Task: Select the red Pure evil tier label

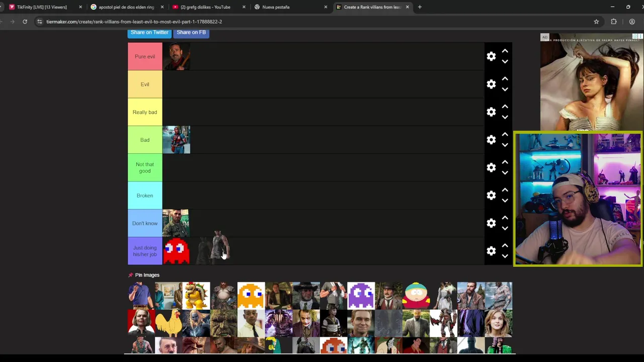Action: click(x=145, y=56)
